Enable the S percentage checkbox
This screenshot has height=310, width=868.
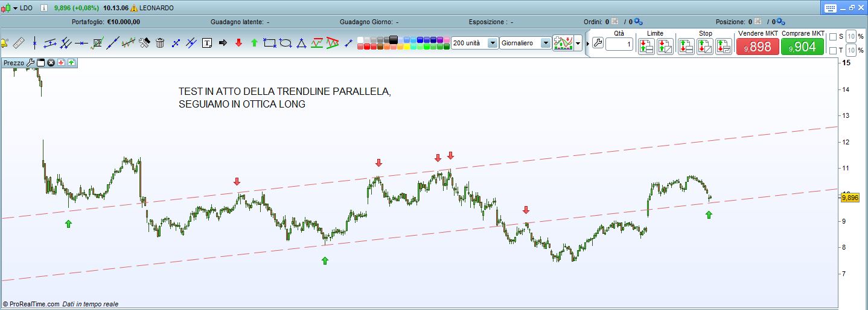pyautogui.click(x=833, y=37)
